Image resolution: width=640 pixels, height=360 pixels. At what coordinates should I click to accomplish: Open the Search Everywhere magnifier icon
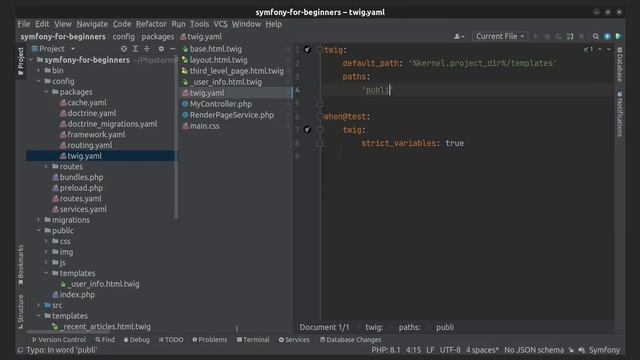[596, 36]
